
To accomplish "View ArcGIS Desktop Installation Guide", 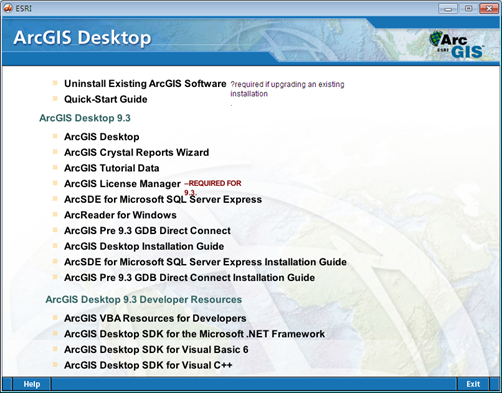I will (x=144, y=246).
